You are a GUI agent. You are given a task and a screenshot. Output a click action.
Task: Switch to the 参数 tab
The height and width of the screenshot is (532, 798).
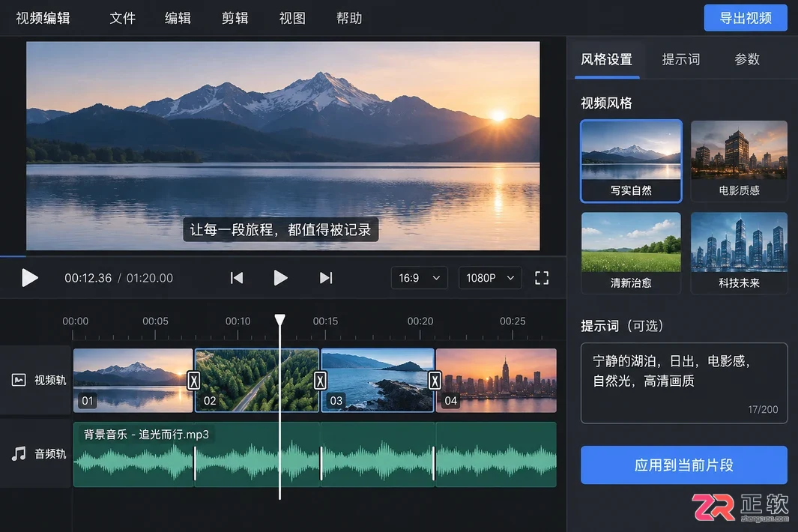click(746, 59)
